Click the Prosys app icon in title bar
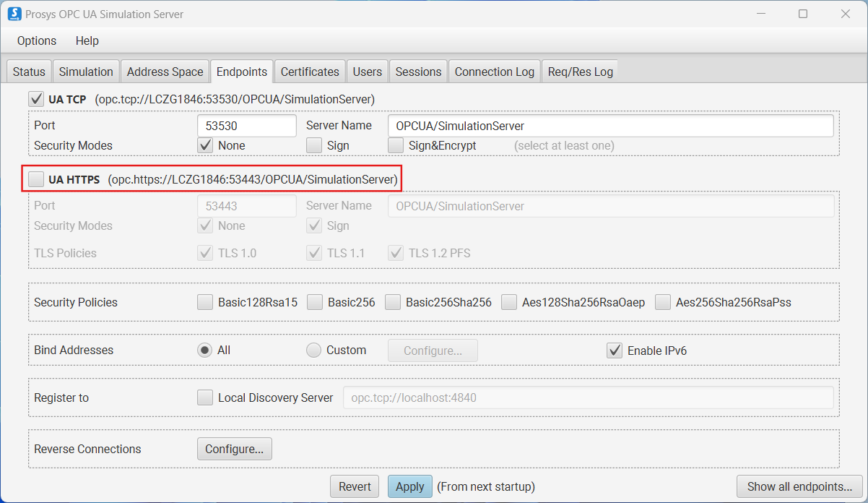The width and height of the screenshot is (868, 503). point(13,14)
